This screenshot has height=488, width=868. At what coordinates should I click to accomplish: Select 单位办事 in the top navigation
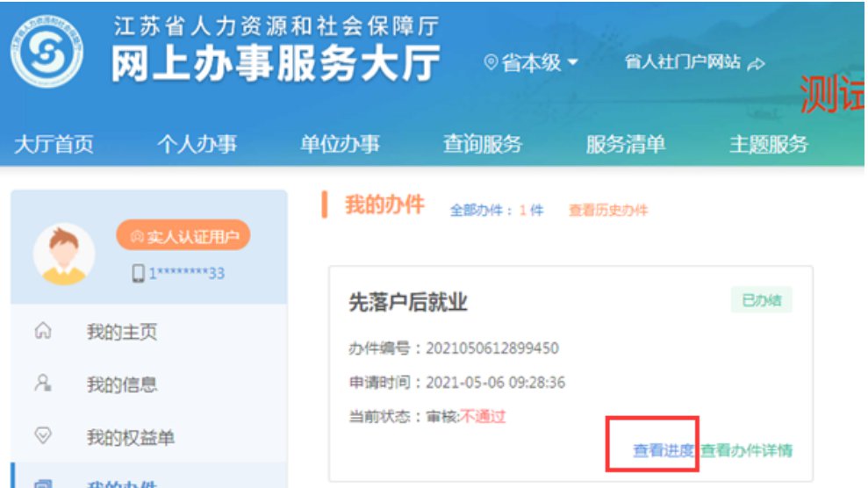click(x=340, y=144)
